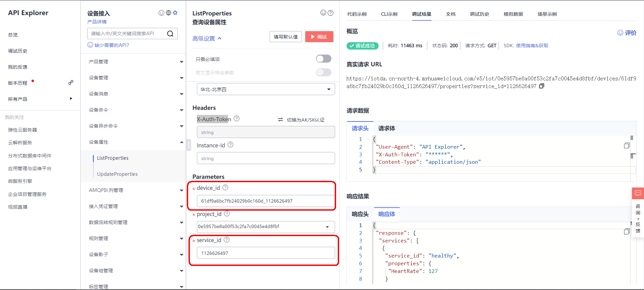
Task: Click the smiley icon next to 评价
Action: point(620,33)
